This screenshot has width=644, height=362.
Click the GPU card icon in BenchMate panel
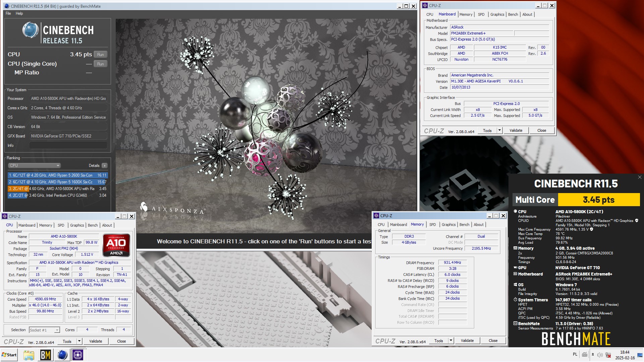[515, 267]
